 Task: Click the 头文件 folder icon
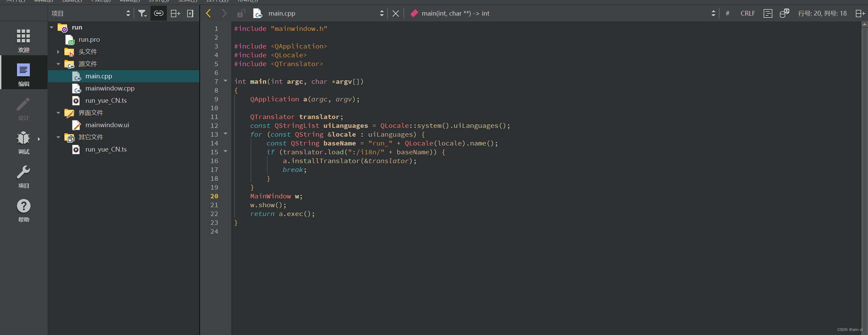[69, 52]
